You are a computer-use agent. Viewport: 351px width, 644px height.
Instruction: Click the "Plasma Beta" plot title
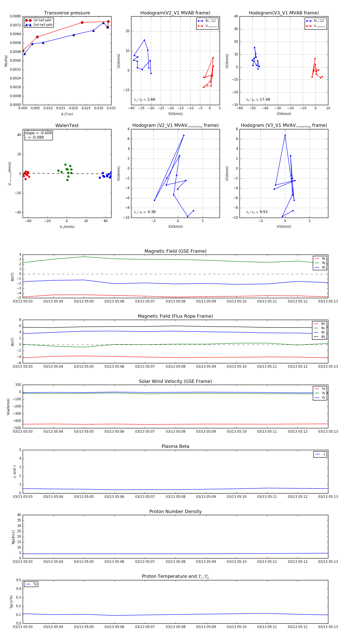coord(175,447)
